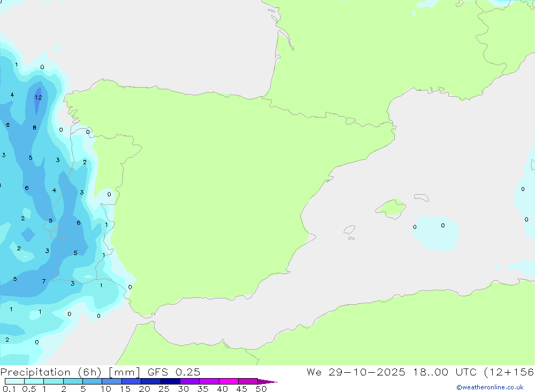Screen dimensions: 535x392
Task: Click the "[mm]" unit label
Action: pos(124,372)
